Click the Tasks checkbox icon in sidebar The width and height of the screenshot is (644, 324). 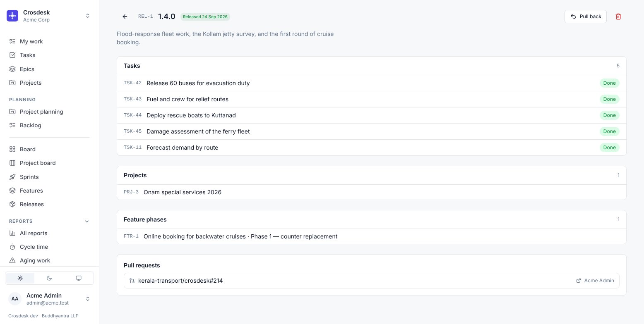pyautogui.click(x=12, y=55)
